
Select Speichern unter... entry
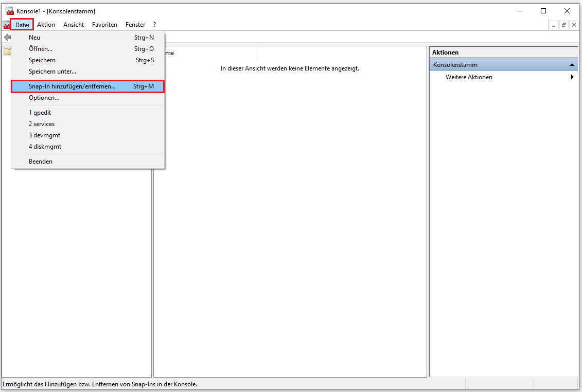point(88,72)
